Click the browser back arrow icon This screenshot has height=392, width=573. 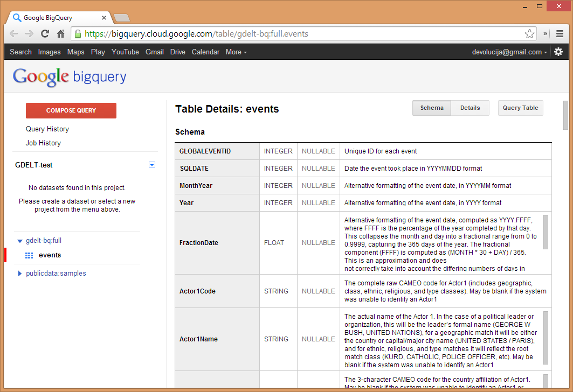pyautogui.click(x=14, y=33)
